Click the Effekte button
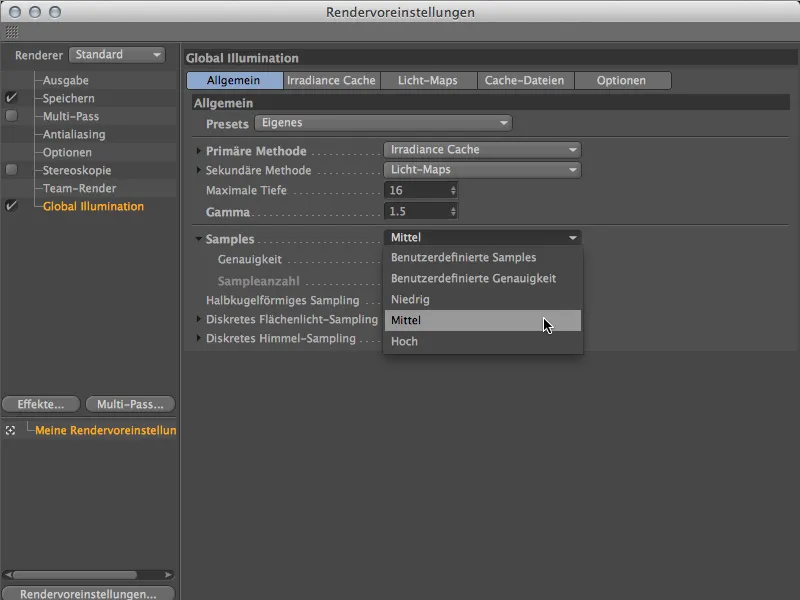 pos(40,404)
